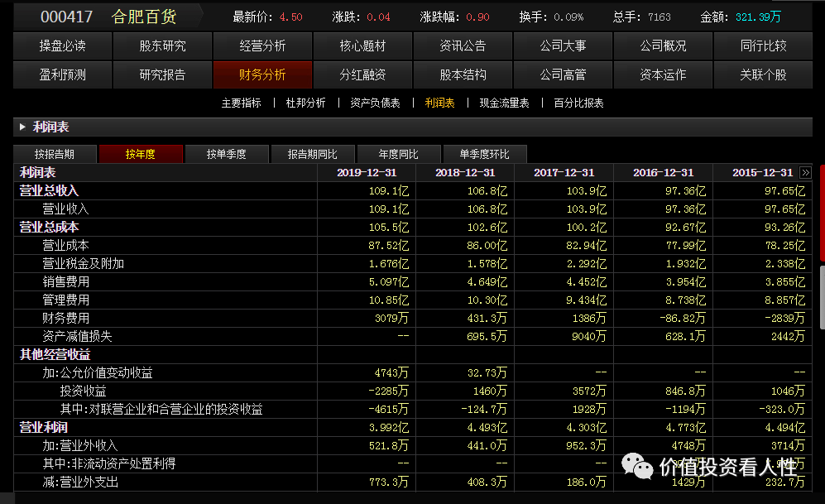825x504 pixels.
Task: Switch to 按单季度 tab
Action: coord(227,154)
